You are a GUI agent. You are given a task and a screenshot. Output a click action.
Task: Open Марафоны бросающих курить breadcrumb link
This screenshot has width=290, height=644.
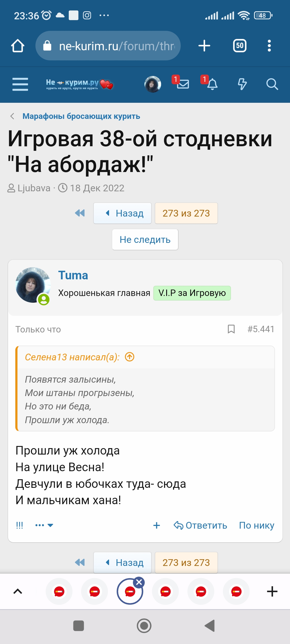[x=81, y=116]
